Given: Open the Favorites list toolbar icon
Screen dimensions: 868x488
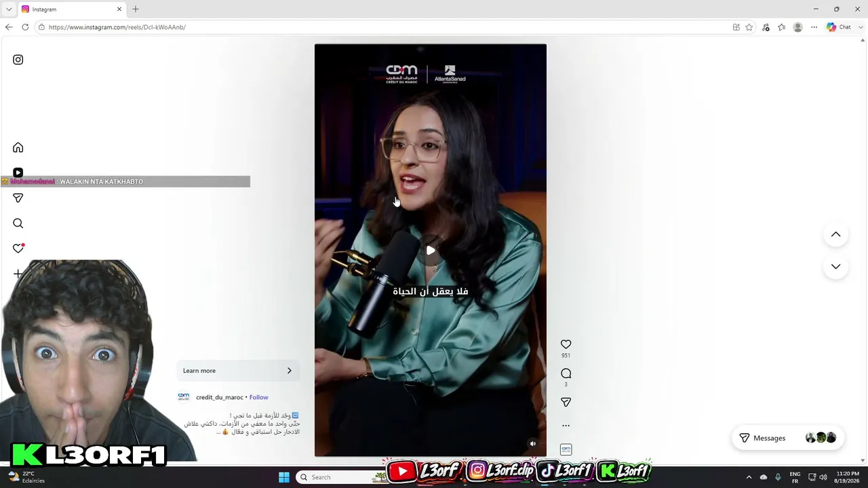Looking at the screenshot, I should pos(782,27).
